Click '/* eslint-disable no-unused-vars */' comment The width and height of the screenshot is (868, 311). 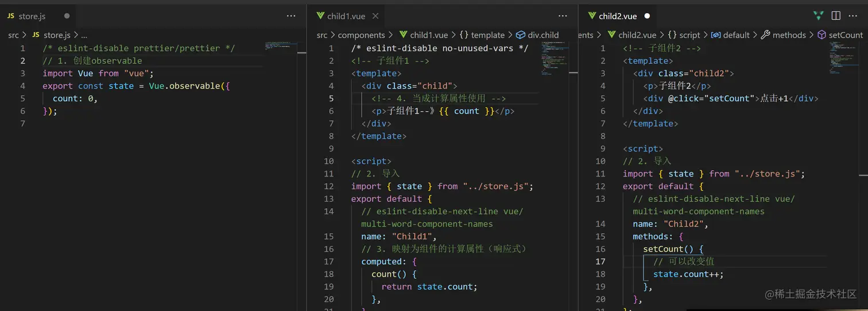click(440, 48)
